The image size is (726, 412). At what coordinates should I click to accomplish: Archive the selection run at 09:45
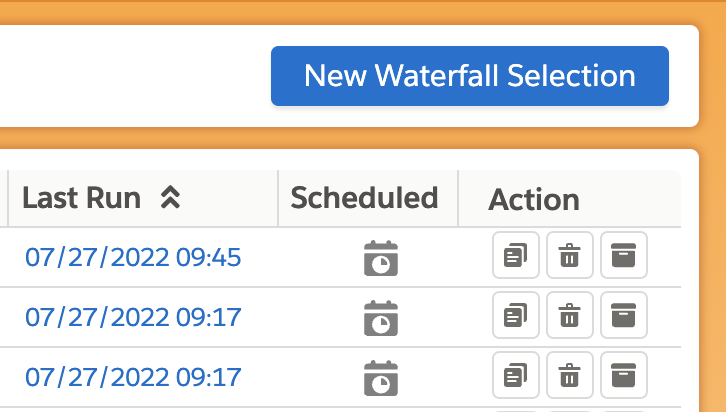[x=624, y=256]
